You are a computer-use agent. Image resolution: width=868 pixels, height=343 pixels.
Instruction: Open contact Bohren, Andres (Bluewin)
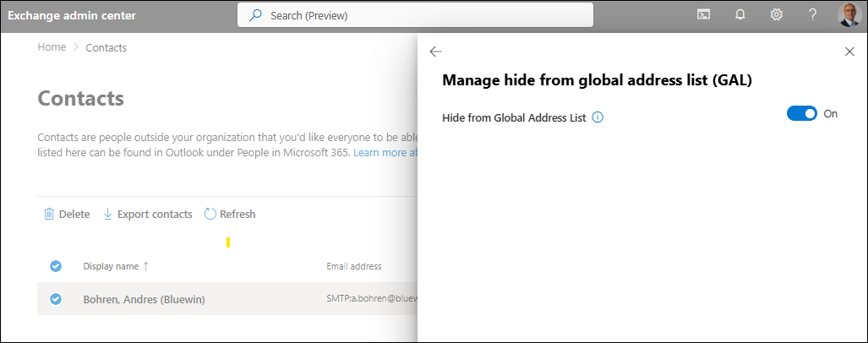(144, 299)
